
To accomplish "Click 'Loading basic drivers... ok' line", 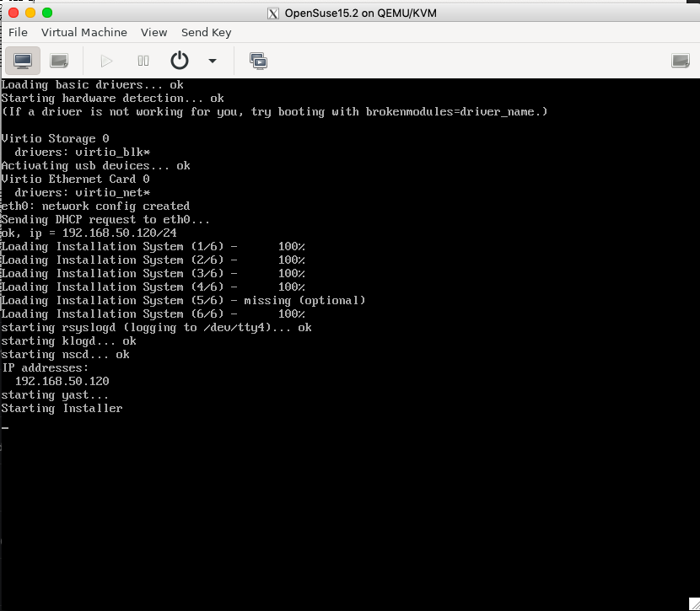I will (93, 85).
